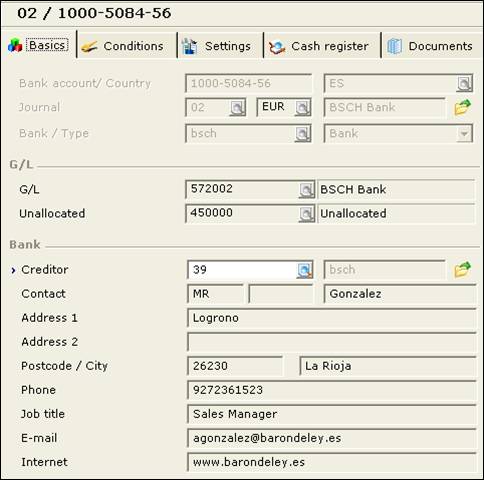
Task: Go to the Cash register tab
Action: click(x=319, y=46)
